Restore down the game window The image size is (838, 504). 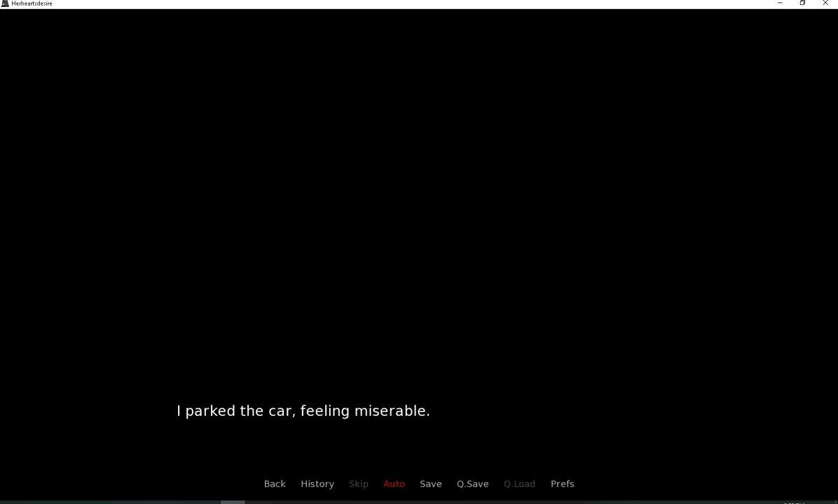[x=802, y=3]
